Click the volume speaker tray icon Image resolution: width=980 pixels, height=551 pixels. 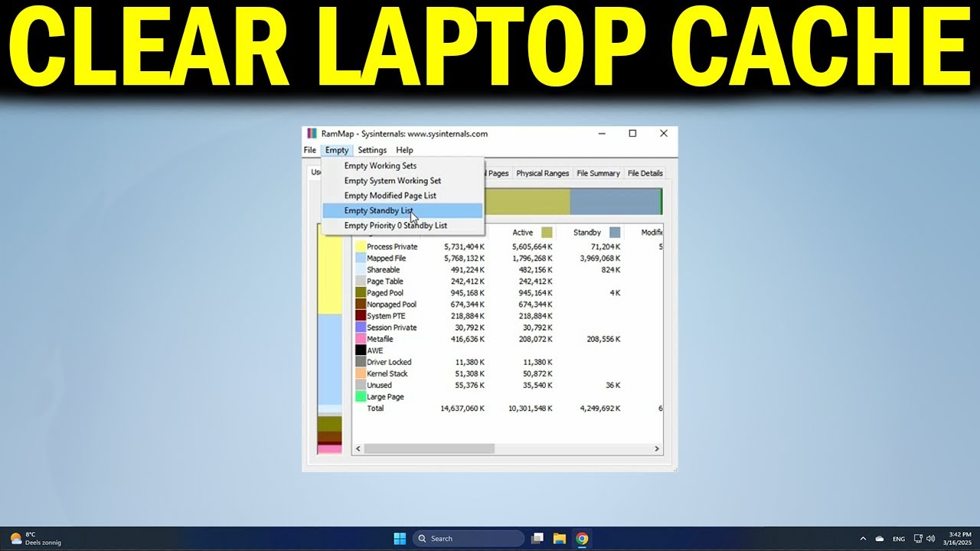pos(932,539)
